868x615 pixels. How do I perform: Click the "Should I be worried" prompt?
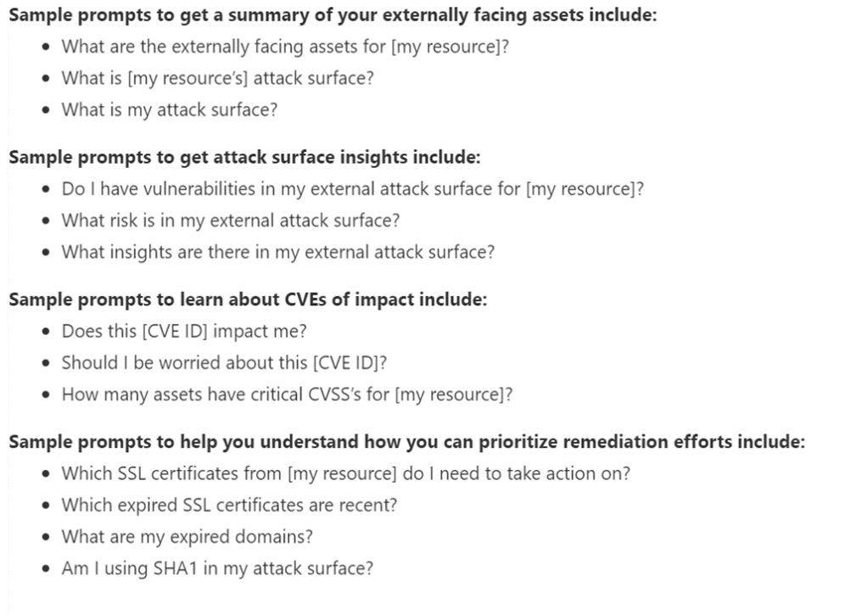click(224, 362)
